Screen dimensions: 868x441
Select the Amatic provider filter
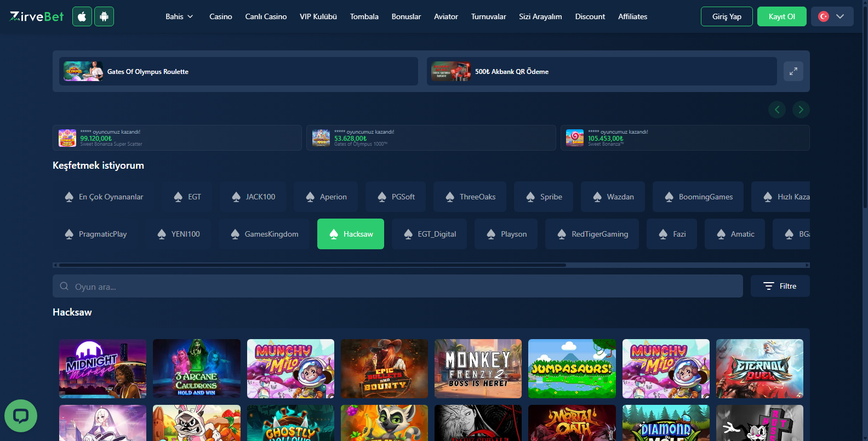pyautogui.click(x=735, y=234)
